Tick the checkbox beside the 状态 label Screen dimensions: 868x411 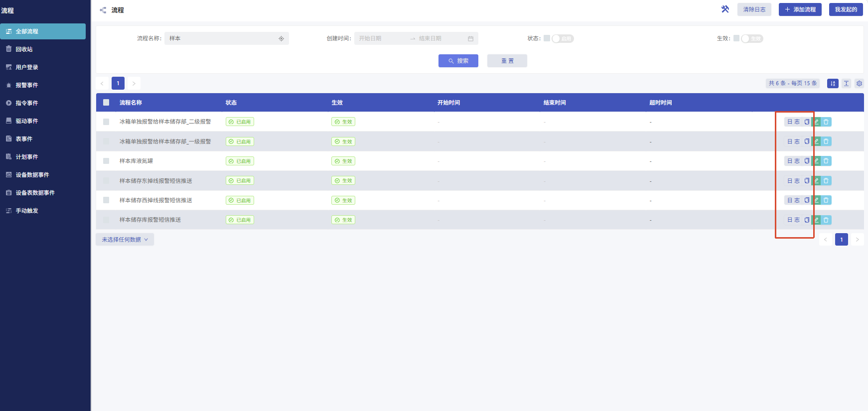tap(547, 38)
